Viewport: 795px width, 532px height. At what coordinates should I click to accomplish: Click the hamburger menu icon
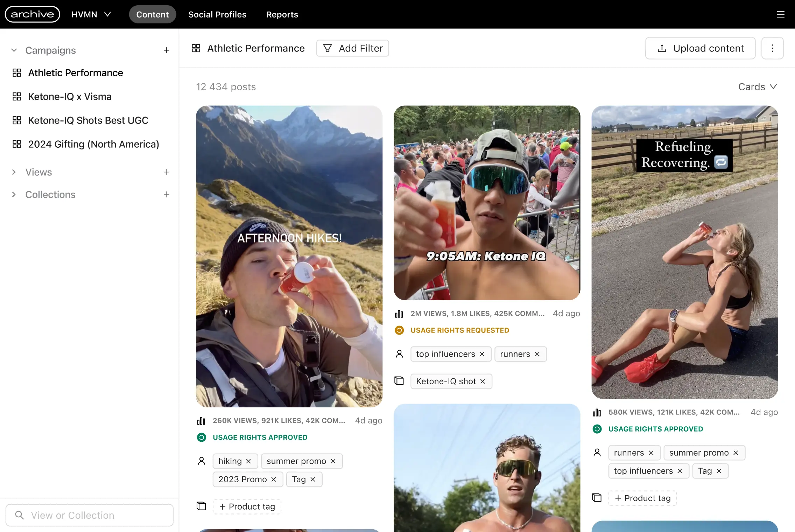click(780, 14)
